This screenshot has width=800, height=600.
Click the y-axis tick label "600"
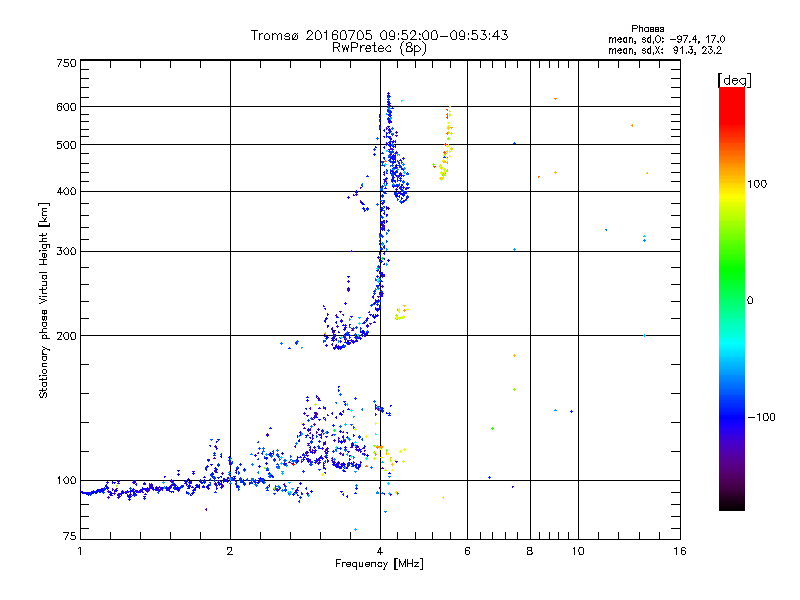(x=66, y=107)
